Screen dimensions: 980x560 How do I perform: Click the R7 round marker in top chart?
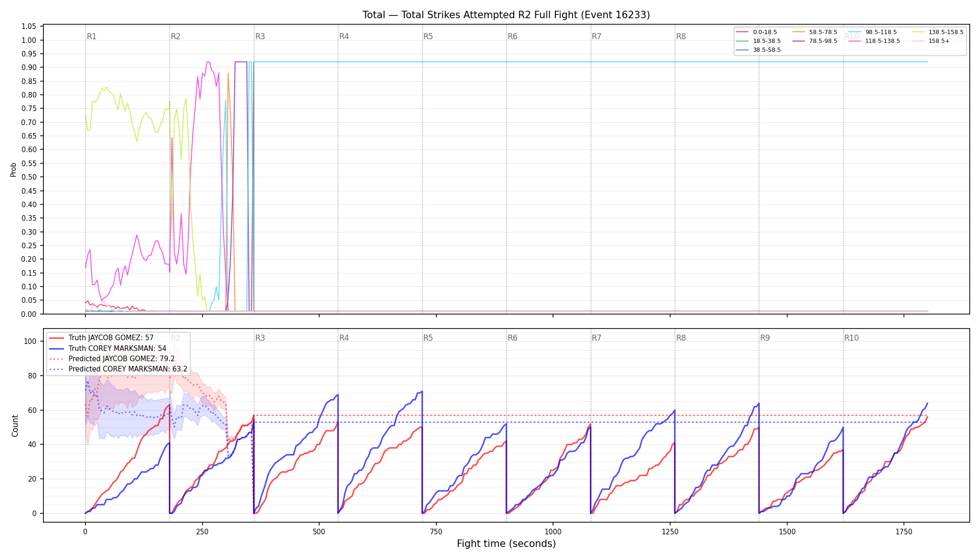596,36
